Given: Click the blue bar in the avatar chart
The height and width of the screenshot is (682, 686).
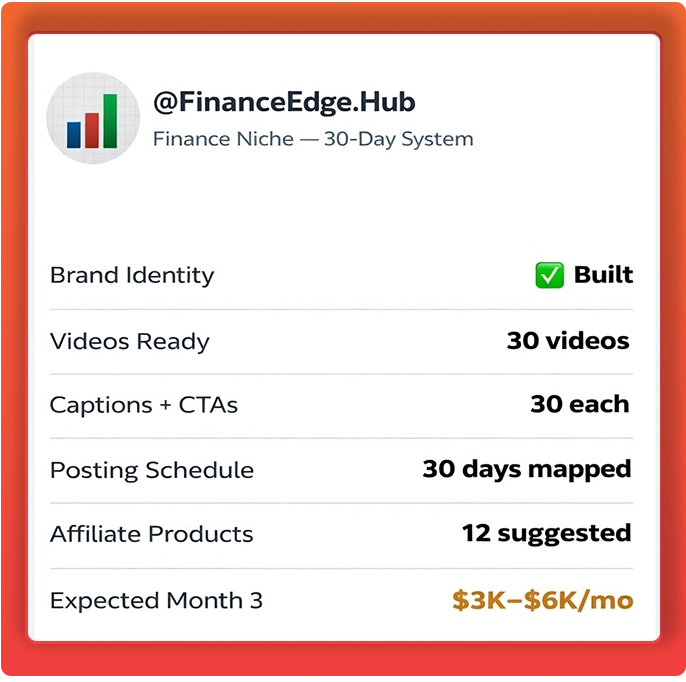Looking at the screenshot, I should pos(74,134).
